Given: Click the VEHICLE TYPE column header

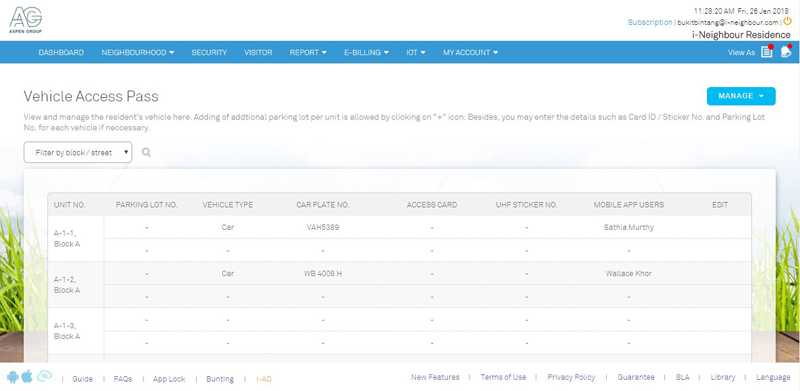Looking at the screenshot, I should click(x=228, y=205).
